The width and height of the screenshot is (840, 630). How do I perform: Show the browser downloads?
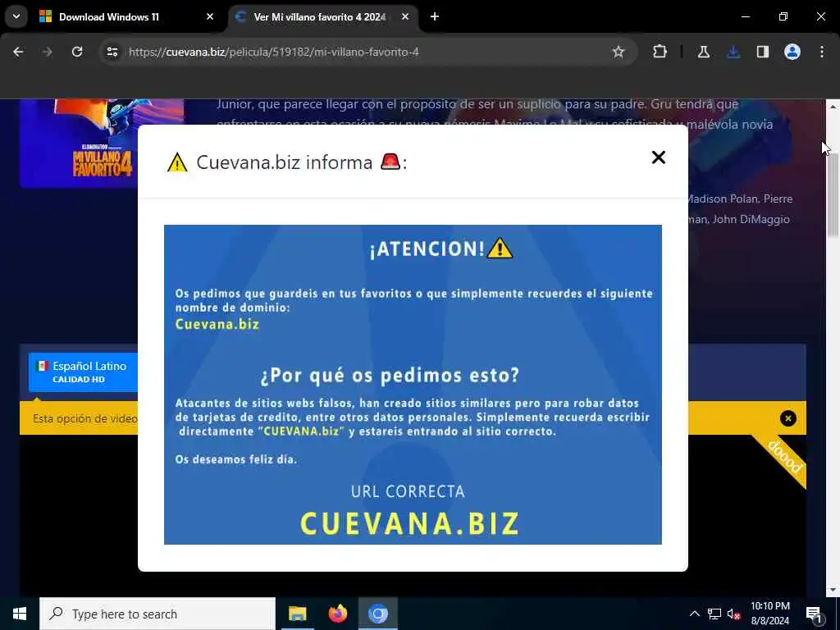click(x=733, y=52)
